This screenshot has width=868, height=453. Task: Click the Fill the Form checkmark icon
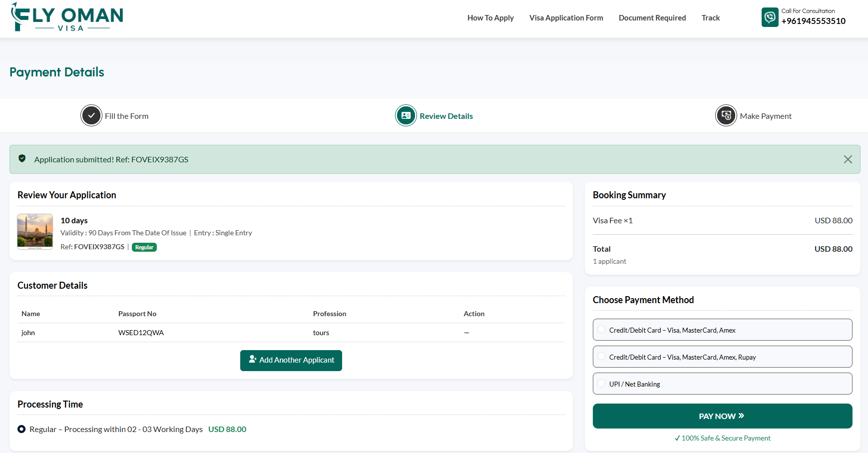click(91, 116)
